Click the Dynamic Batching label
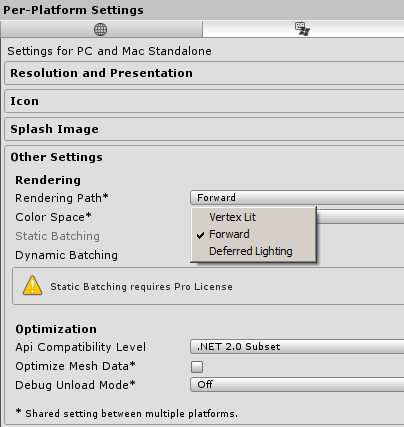 (66, 255)
